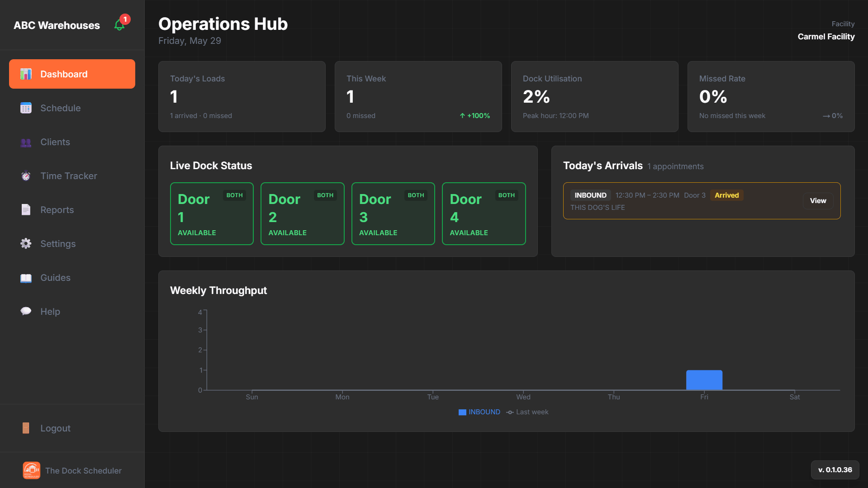868x488 pixels.
Task: Click the No missed this week text
Action: (732, 116)
